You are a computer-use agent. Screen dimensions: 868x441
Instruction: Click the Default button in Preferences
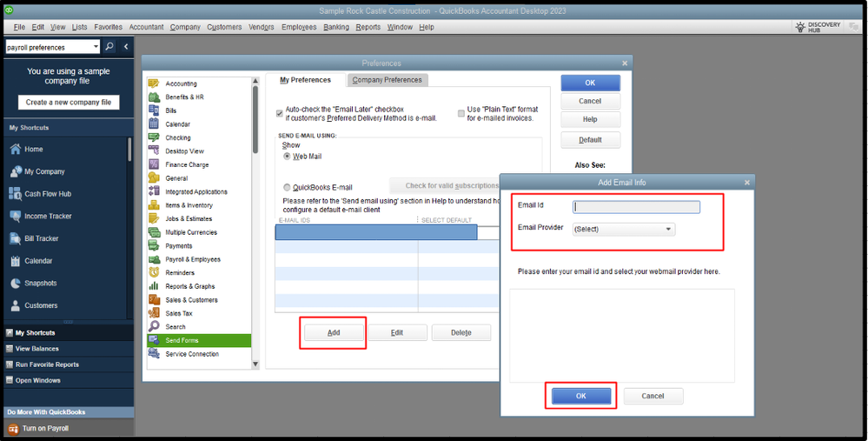tap(590, 140)
